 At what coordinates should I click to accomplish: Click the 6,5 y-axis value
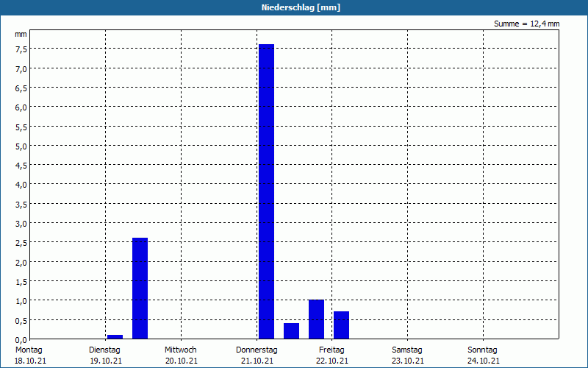(x=21, y=88)
